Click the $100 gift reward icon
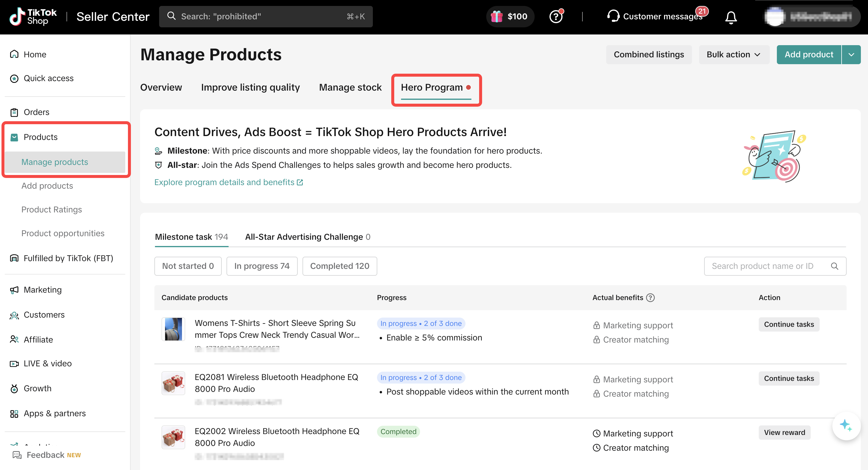The height and width of the screenshot is (470, 868). [x=496, y=17]
